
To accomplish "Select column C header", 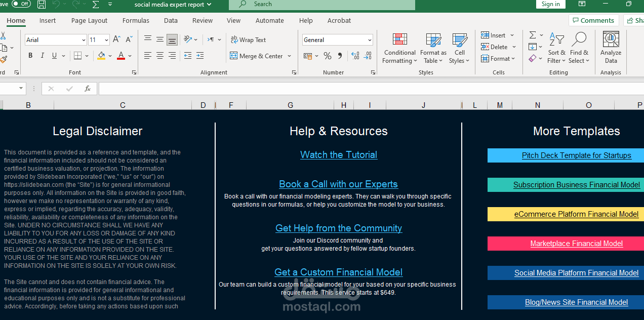I will point(123,105).
